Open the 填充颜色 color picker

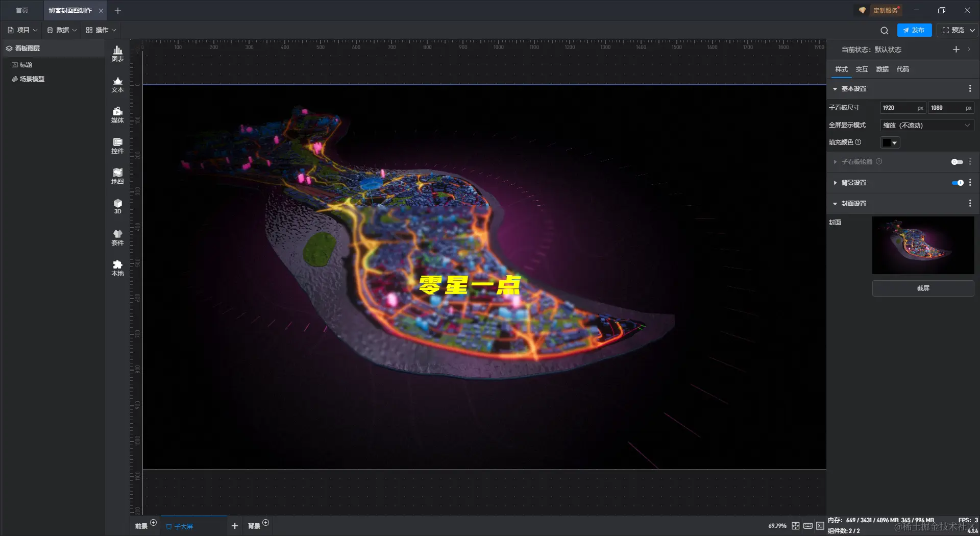point(890,143)
